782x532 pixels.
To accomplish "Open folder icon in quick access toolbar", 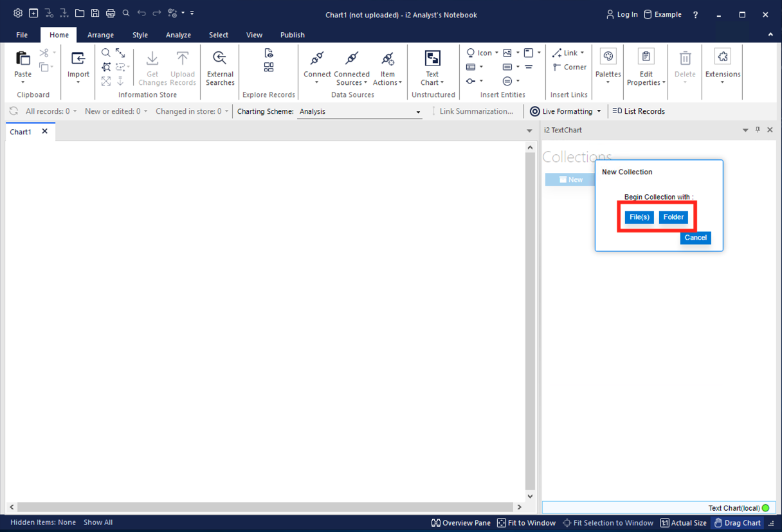I will pyautogui.click(x=80, y=13).
